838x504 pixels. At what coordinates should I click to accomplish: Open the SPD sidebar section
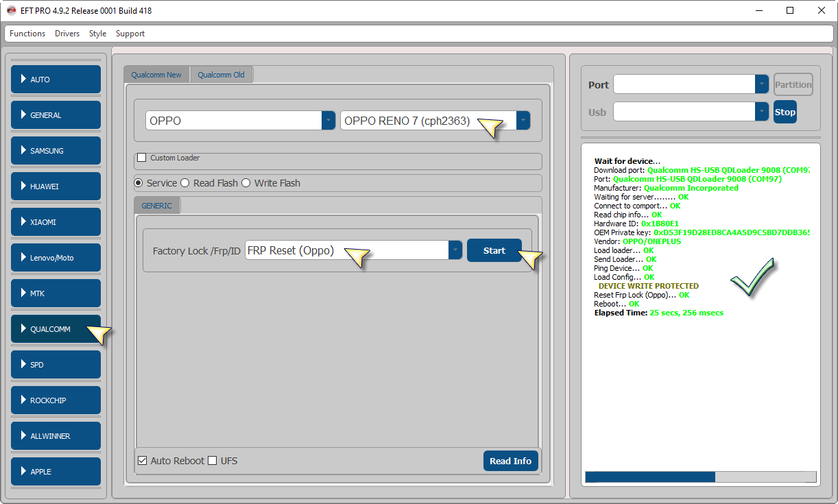coord(56,365)
